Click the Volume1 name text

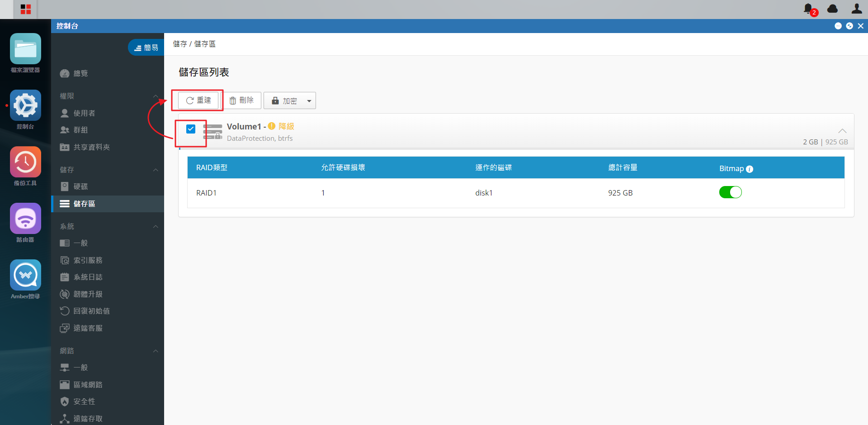(244, 126)
